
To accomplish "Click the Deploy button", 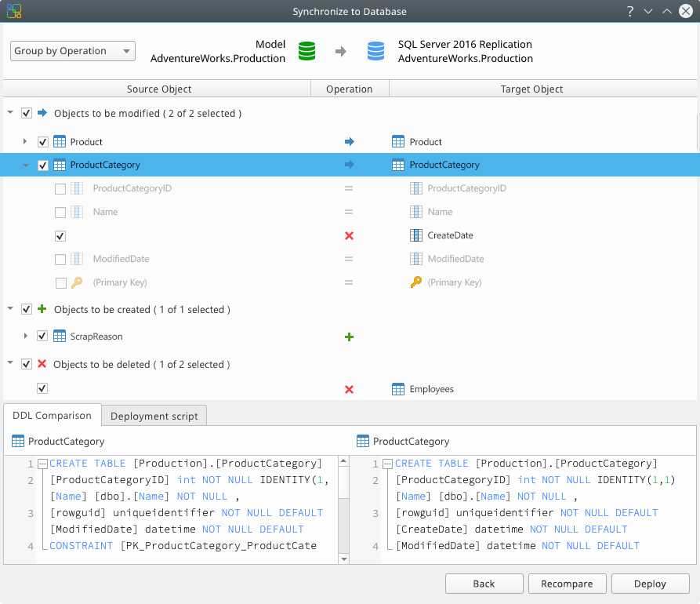I will (x=650, y=584).
